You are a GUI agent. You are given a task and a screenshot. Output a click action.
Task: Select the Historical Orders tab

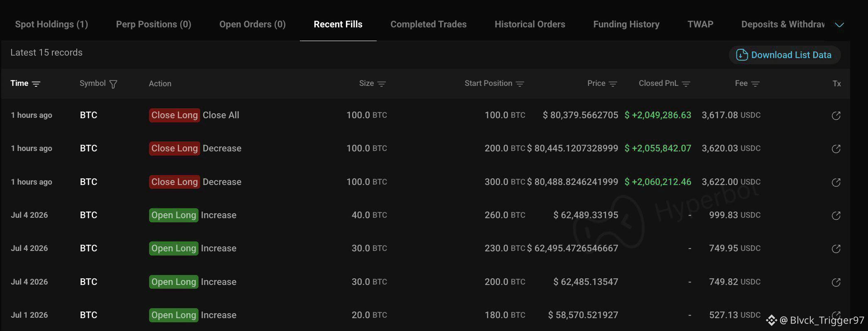pos(530,24)
